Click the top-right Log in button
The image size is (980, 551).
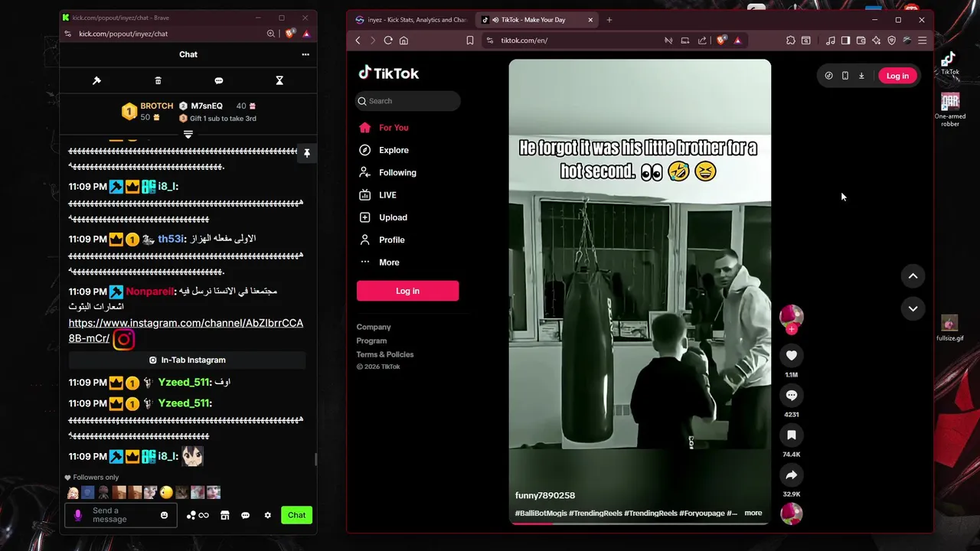[897, 76]
